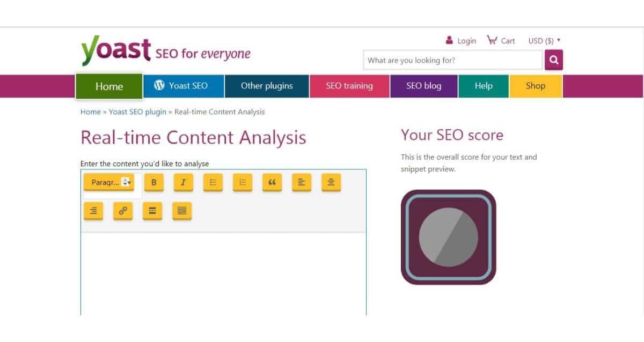Click the magnifier search button
Image resolution: width=644 pixels, height=342 pixels.
pos(554,60)
